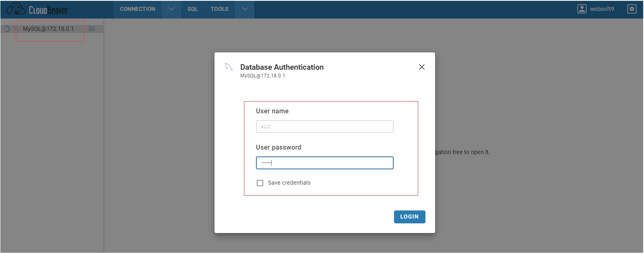Open the TOOLS menu
This screenshot has width=644, height=254.
(219, 9)
